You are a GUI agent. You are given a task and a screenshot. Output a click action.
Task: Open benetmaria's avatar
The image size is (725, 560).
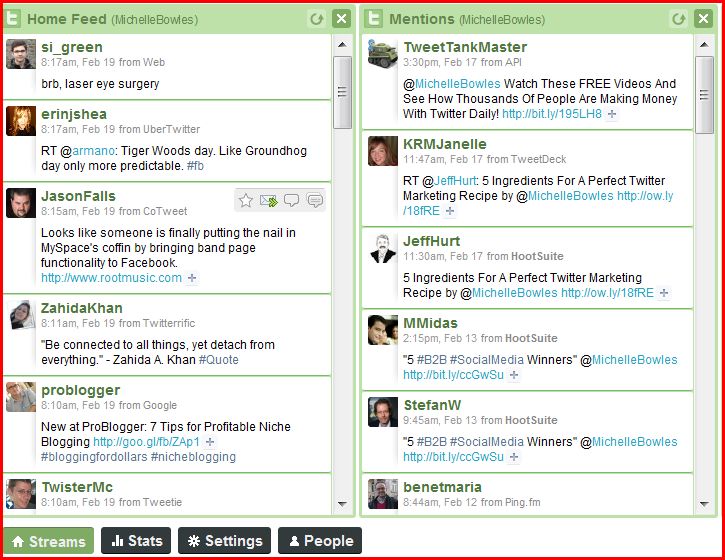click(383, 494)
